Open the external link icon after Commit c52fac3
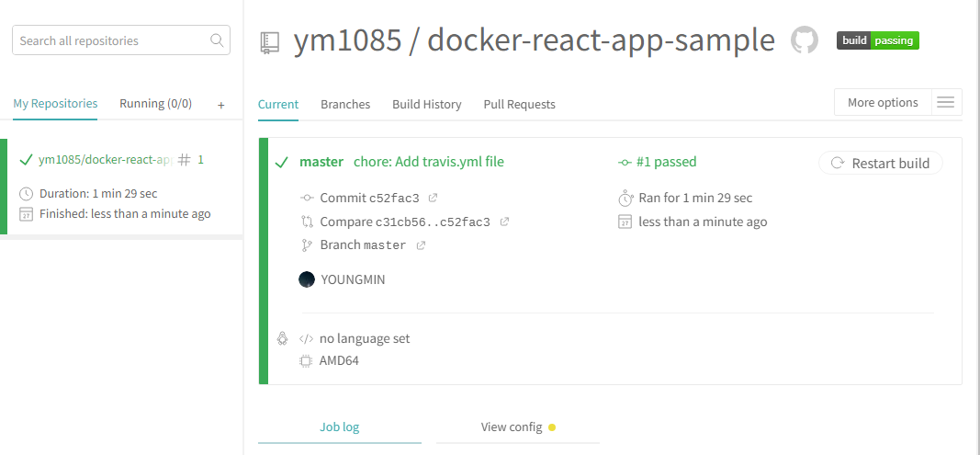The width and height of the screenshot is (980, 455). [x=433, y=198]
